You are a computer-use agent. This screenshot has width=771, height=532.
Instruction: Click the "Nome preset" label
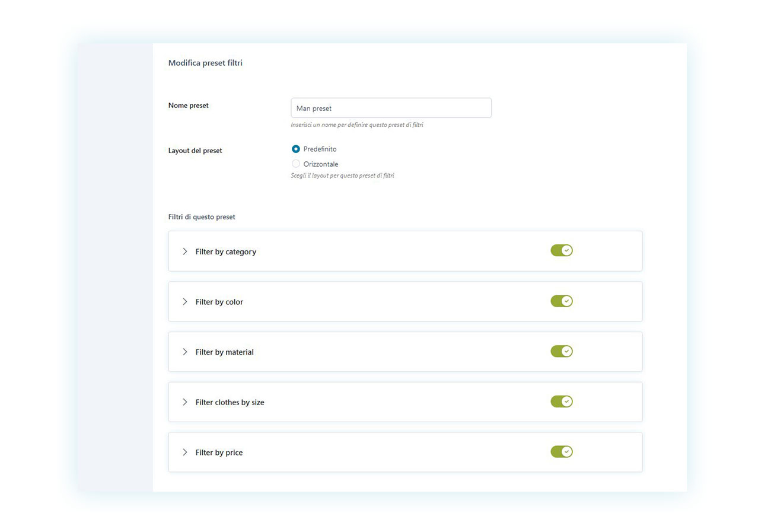189,106
